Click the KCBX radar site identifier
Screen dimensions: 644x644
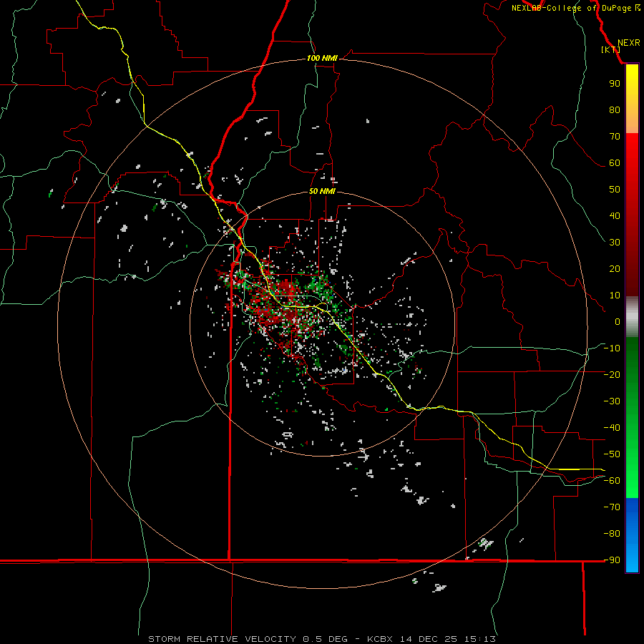click(380, 639)
